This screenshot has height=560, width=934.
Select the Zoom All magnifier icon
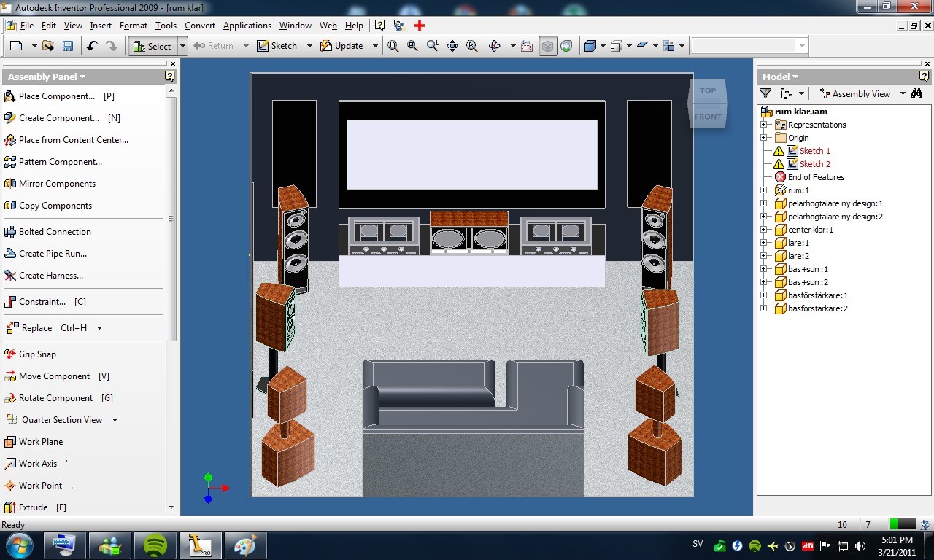pyautogui.click(x=393, y=46)
